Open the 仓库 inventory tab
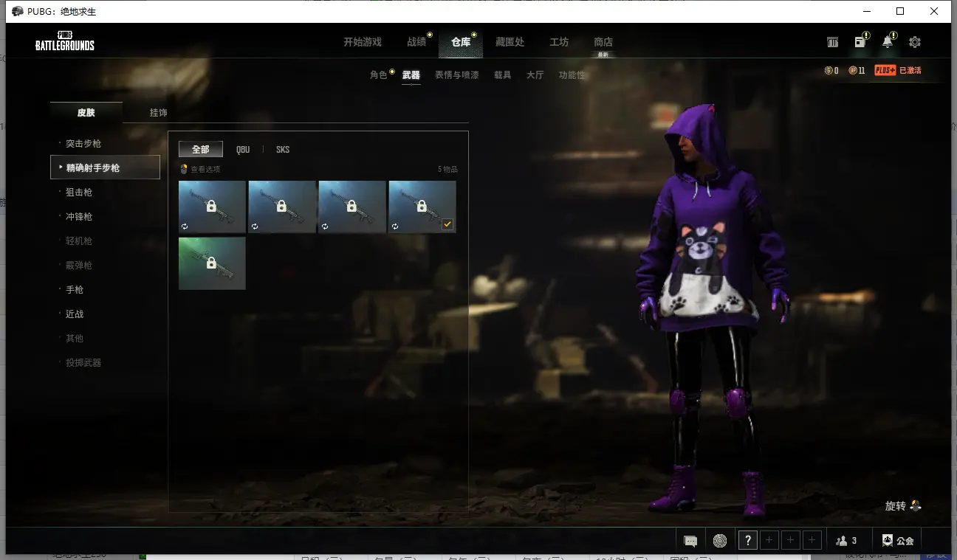Screen dimensions: 957x560 461,42
